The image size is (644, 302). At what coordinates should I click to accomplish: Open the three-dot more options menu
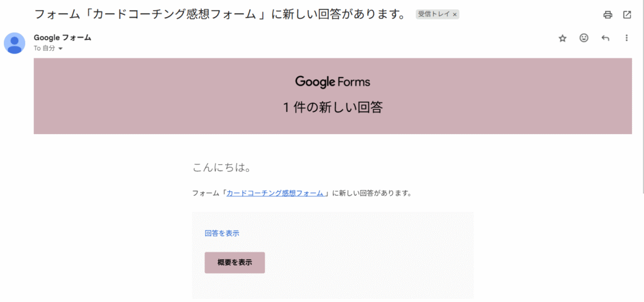(626, 38)
